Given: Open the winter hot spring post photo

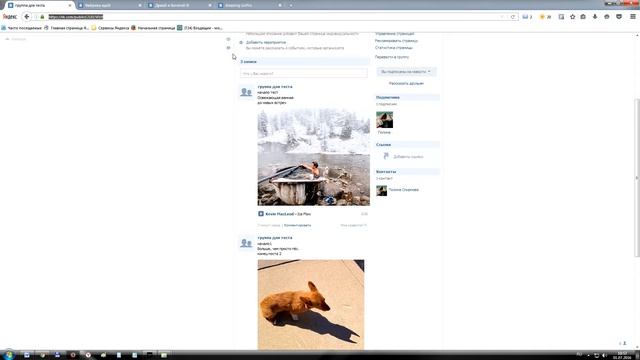Looking at the screenshot, I should point(313,157).
